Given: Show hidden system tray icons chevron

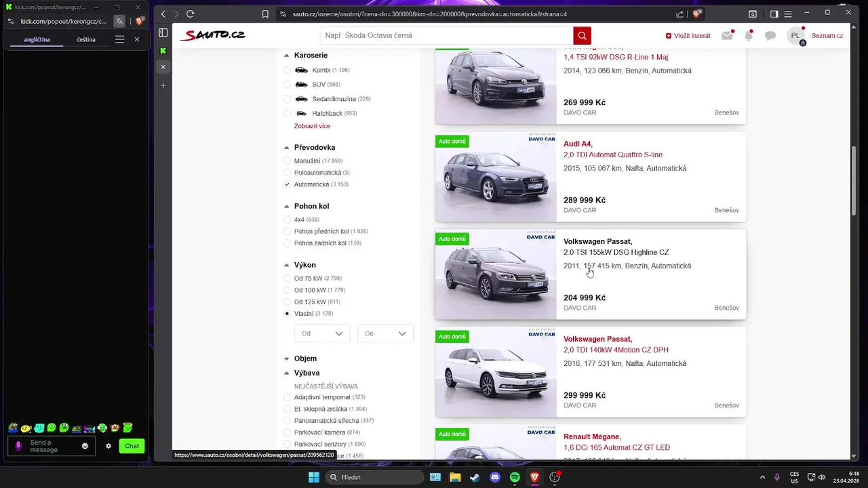Looking at the screenshot, I should (x=762, y=477).
